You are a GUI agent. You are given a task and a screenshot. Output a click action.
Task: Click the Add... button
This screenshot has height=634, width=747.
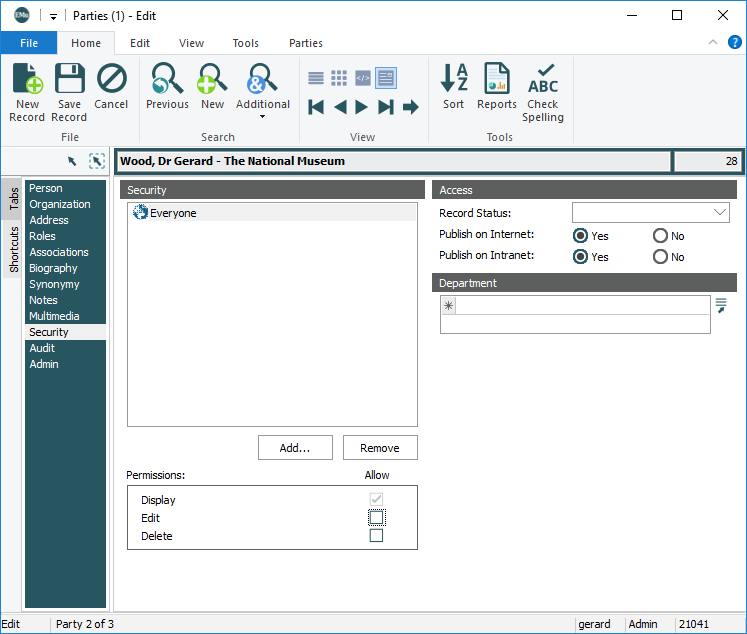click(x=295, y=448)
